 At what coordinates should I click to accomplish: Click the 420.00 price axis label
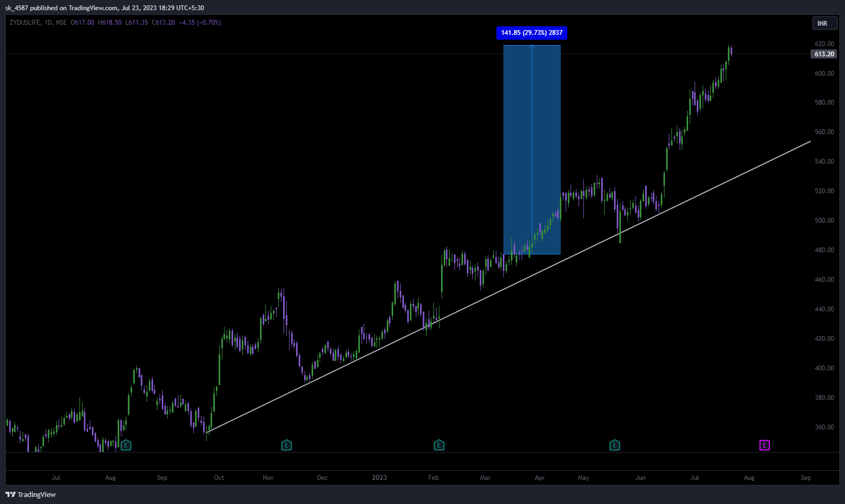(824, 339)
